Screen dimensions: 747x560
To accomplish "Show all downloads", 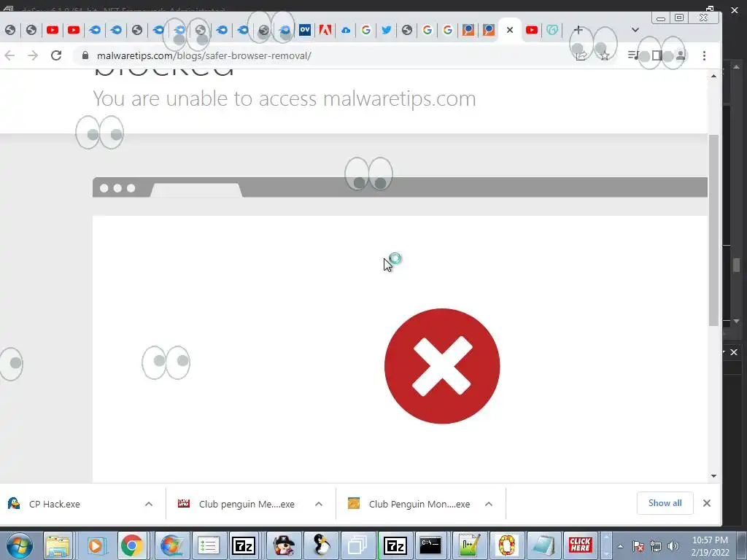I will (x=665, y=503).
